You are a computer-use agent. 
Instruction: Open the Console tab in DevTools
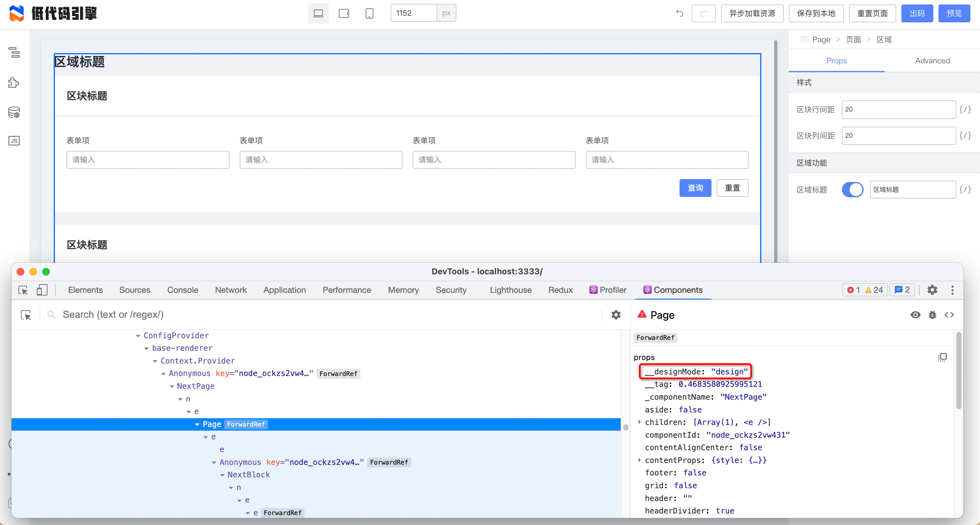183,290
